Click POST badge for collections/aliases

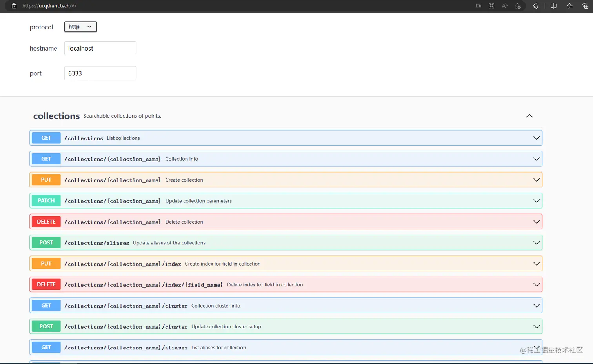[46, 242]
